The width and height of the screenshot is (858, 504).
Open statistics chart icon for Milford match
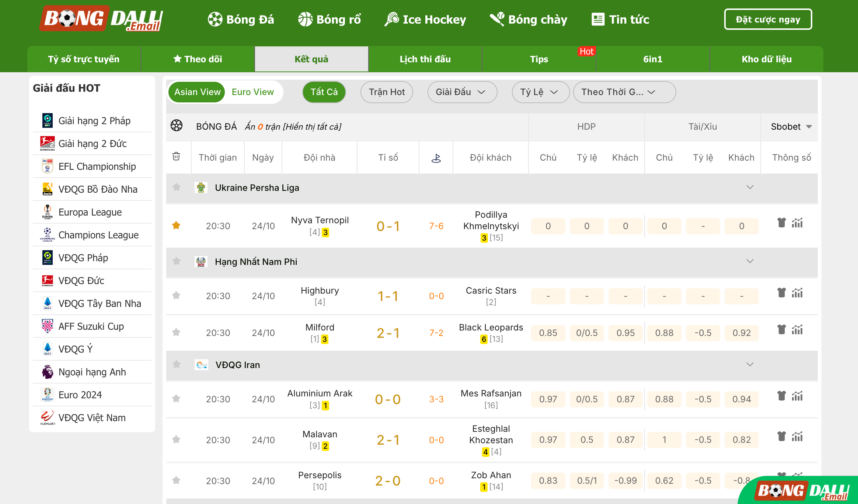(797, 330)
